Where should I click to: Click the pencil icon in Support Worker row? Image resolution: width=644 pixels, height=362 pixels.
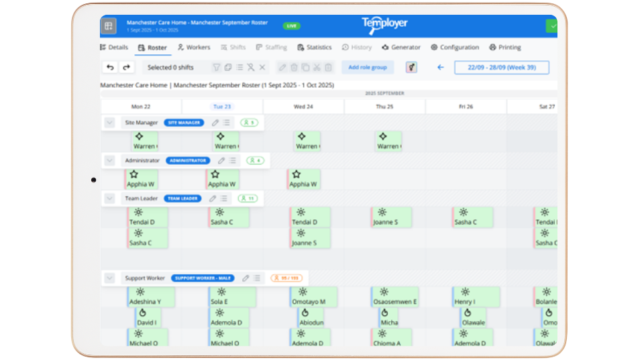click(246, 278)
